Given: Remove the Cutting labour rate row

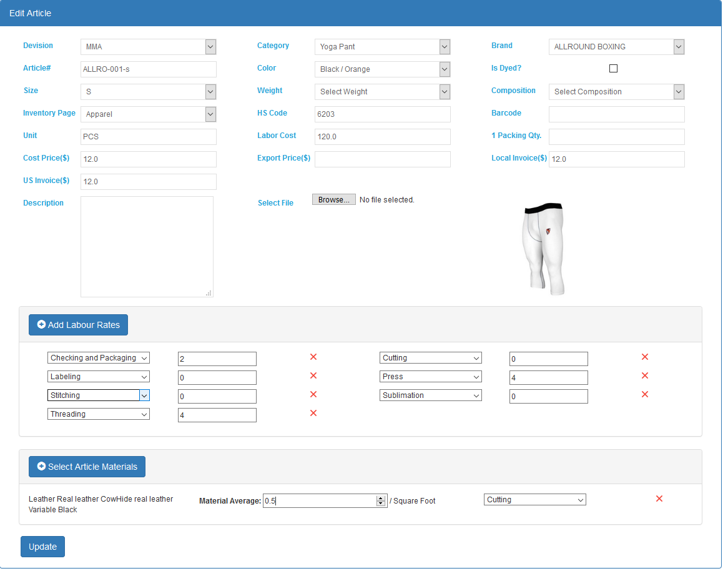Looking at the screenshot, I should [x=645, y=357].
